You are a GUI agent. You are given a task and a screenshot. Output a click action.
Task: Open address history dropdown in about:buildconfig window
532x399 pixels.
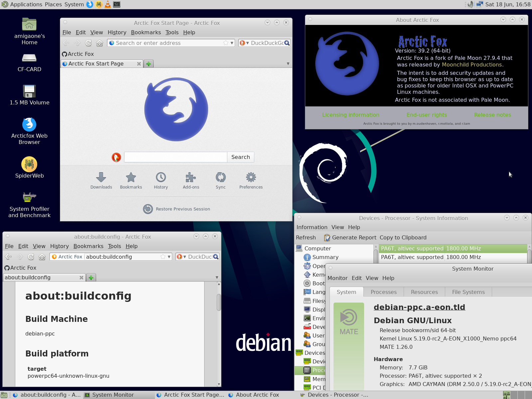[x=169, y=257]
